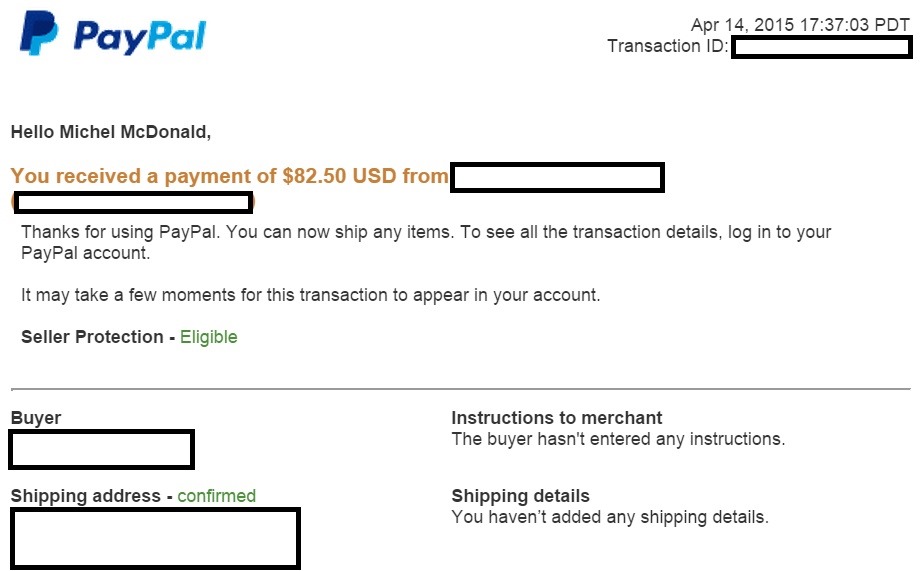
Task: Click the transaction delay notice sentence
Action: tap(310, 295)
